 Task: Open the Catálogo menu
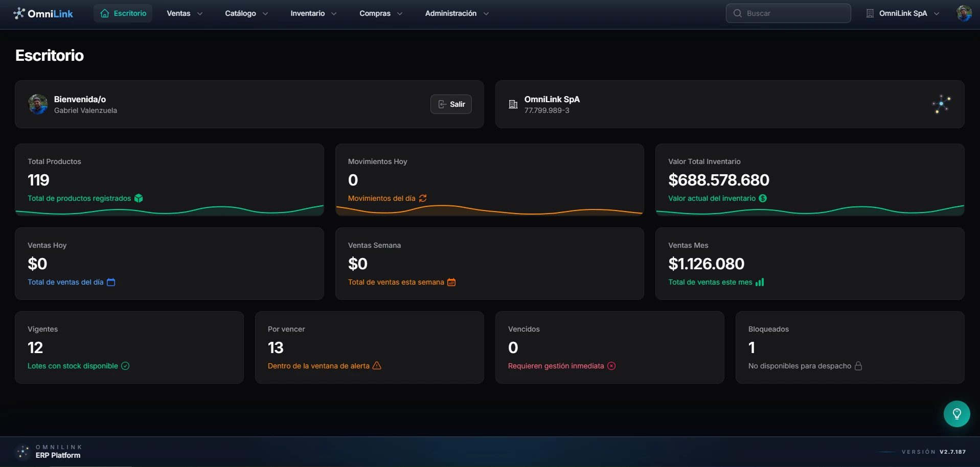pyautogui.click(x=246, y=13)
